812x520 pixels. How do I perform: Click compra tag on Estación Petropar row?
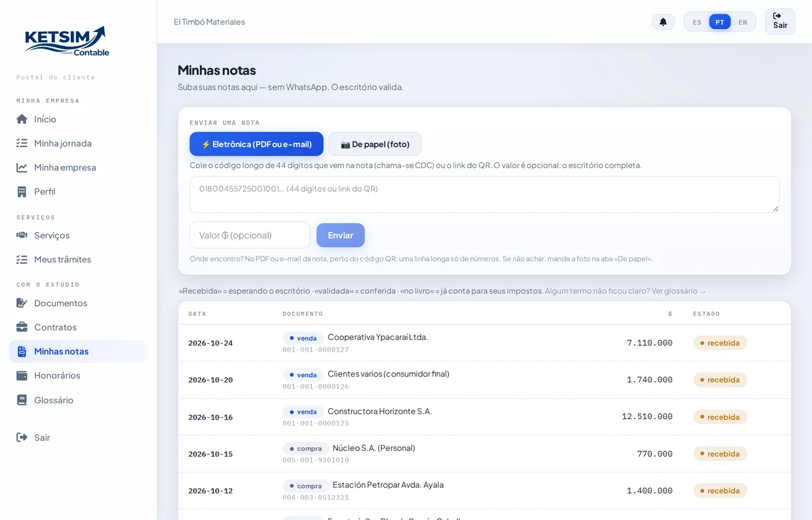click(x=306, y=486)
